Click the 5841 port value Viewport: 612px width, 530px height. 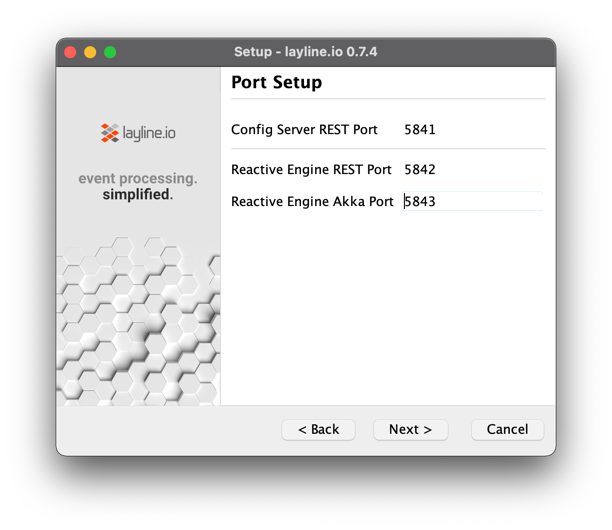tap(420, 130)
